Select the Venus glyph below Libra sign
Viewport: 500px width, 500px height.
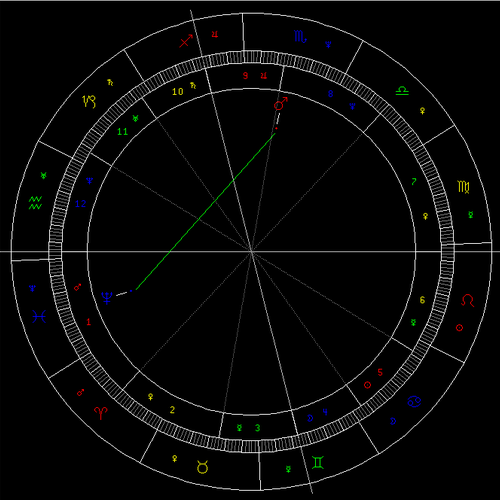[422, 111]
